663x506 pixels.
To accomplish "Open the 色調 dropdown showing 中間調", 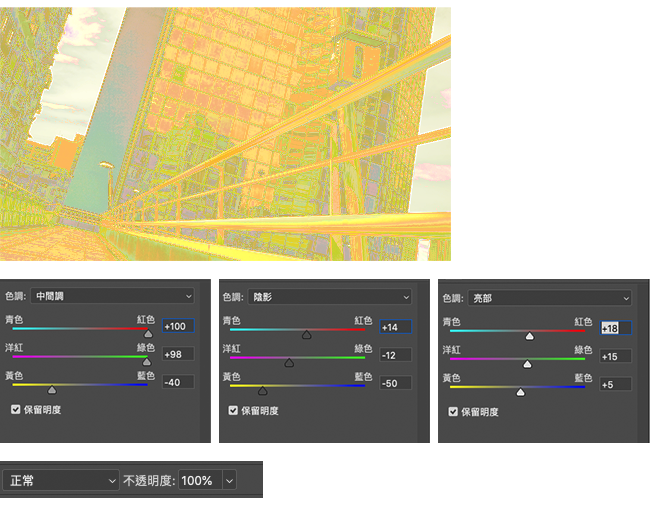I will coord(112,296).
